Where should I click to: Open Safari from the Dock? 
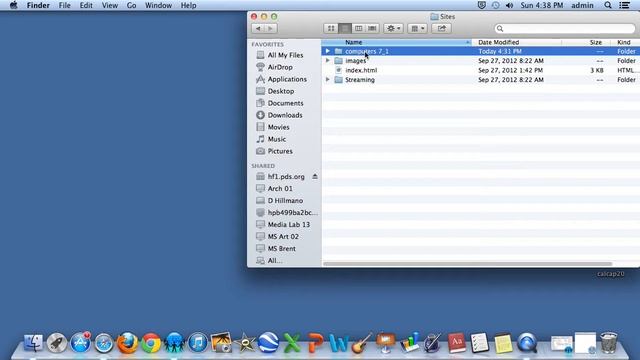point(104,343)
